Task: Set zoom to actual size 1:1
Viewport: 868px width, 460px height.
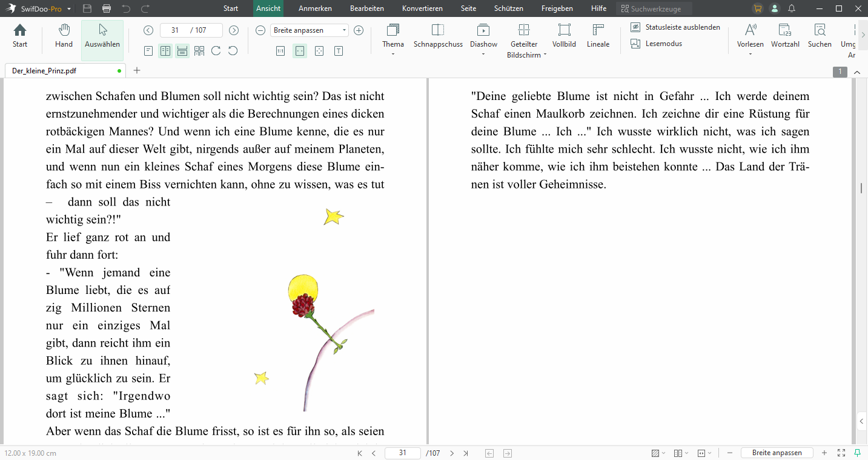Action: point(280,51)
